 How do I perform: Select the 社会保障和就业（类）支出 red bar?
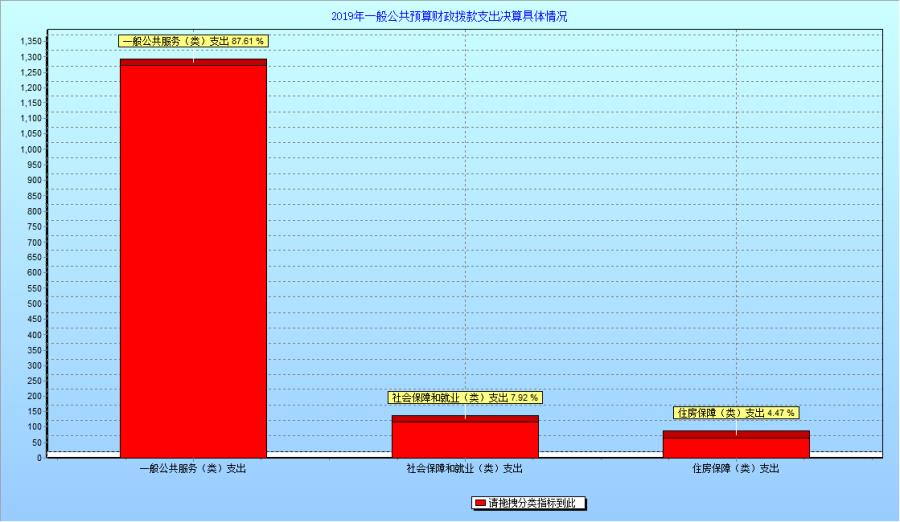(x=465, y=439)
